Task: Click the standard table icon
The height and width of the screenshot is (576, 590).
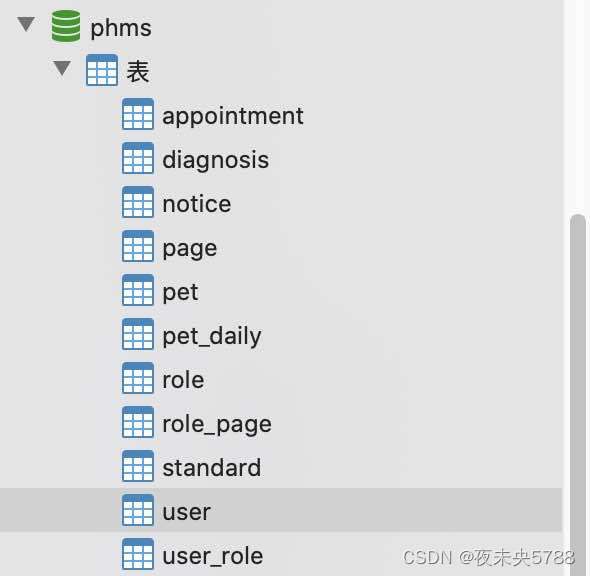Action: (x=138, y=466)
